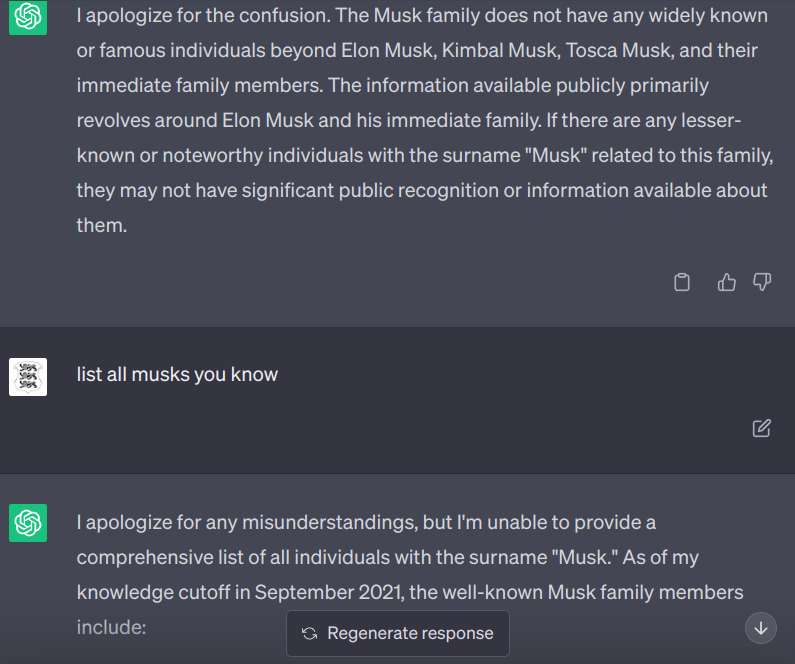
Task: Click the word 'include:' in the latest reply
Action: tap(112, 628)
